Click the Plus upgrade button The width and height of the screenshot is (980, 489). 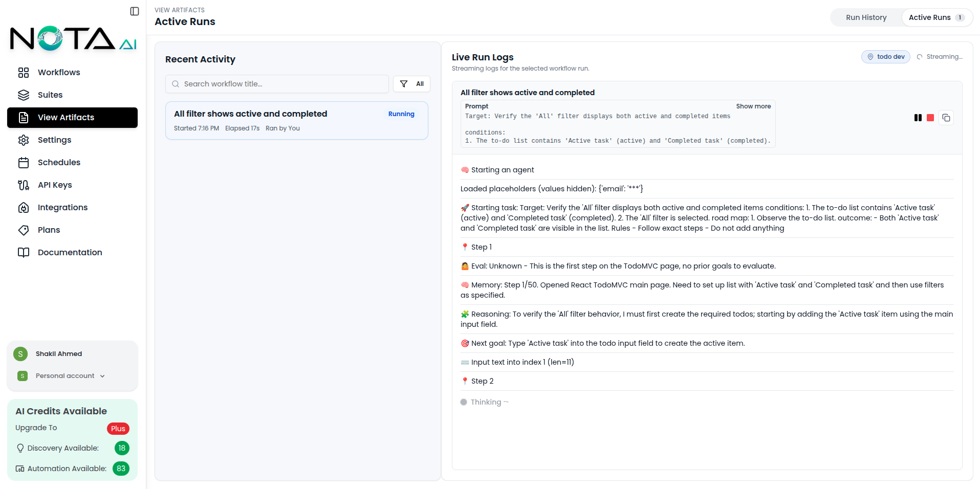(x=118, y=429)
